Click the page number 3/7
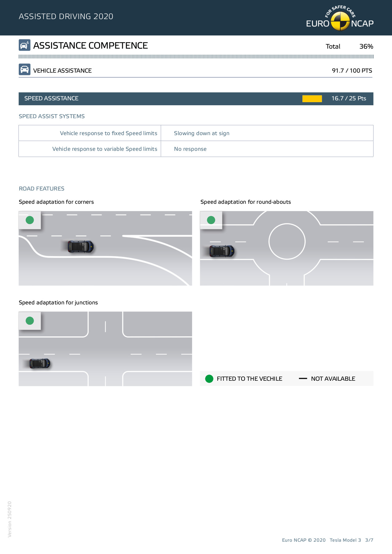Viewport: 392px width, 554px height. (x=369, y=540)
